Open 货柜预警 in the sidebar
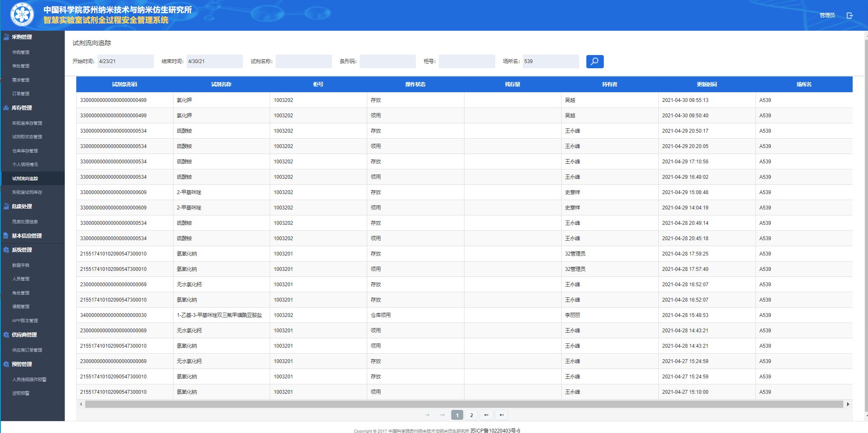Image resolution: width=868 pixels, height=433 pixels. point(21,393)
